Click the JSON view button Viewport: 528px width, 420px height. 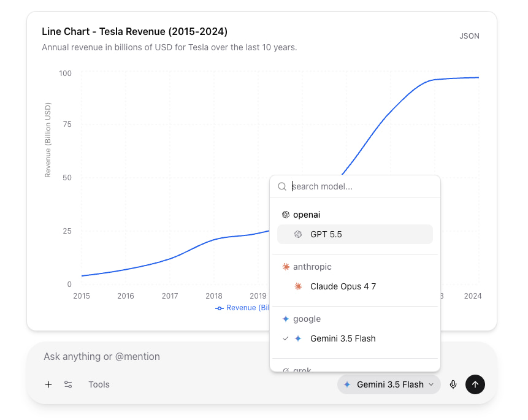469,36
